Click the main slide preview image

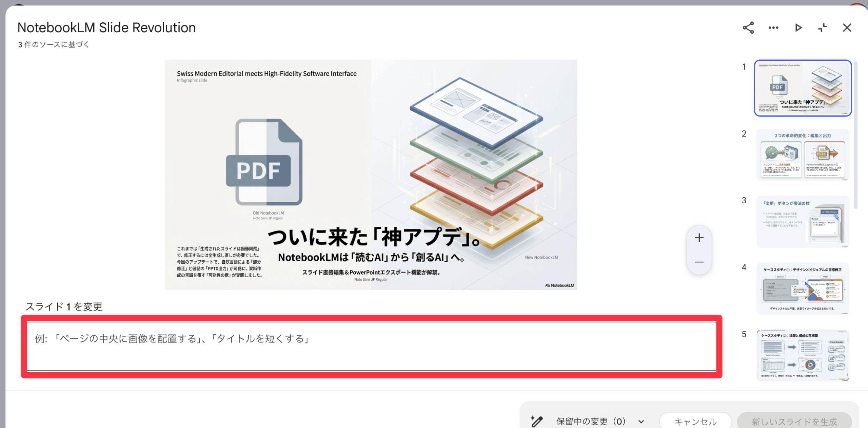[371, 174]
